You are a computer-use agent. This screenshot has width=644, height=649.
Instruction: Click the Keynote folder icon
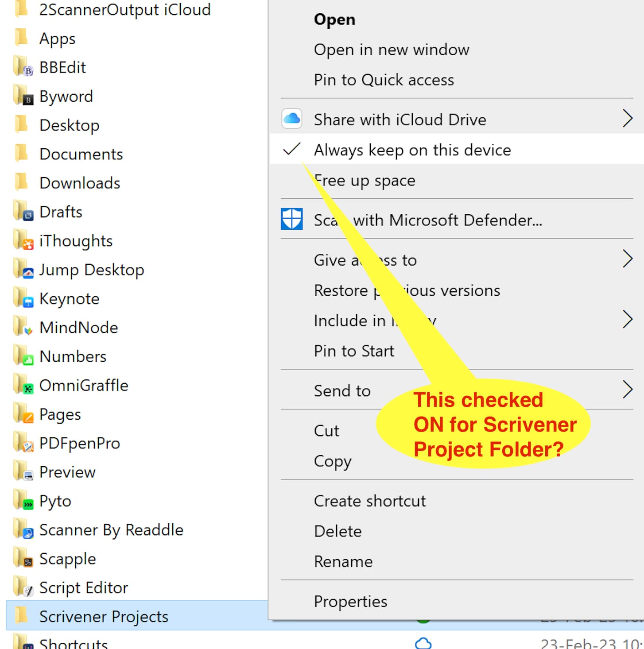coord(23,298)
